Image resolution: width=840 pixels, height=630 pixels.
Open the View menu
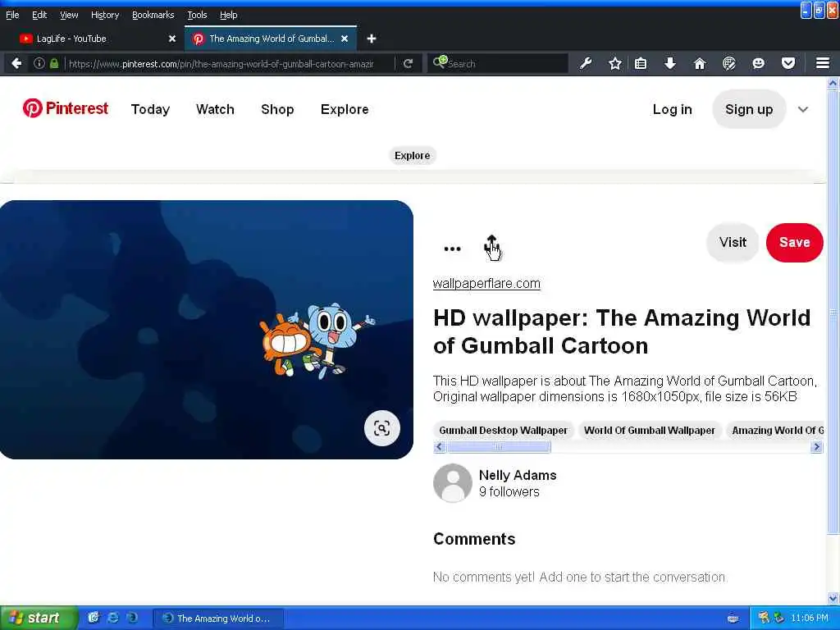[x=69, y=15]
